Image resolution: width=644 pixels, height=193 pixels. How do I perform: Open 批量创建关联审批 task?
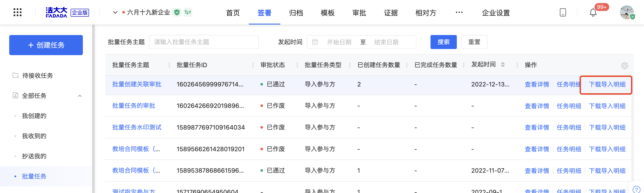pyautogui.click(x=137, y=84)
